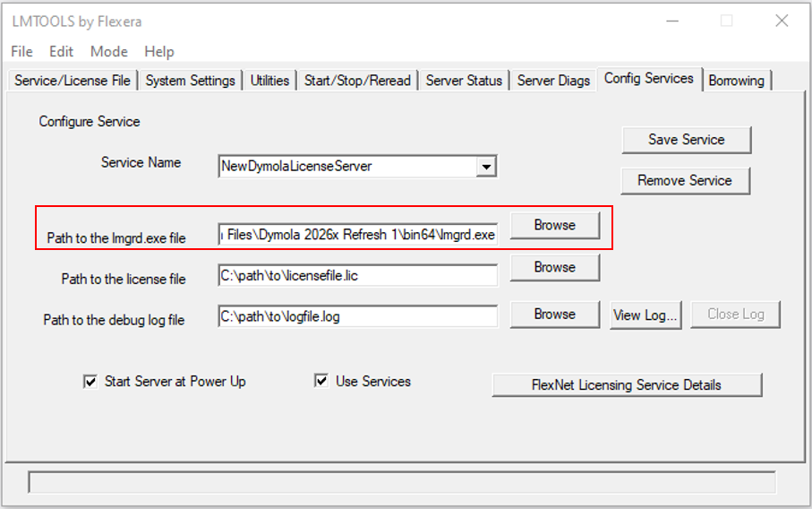812x509 pixels.
Task: Switch to the System Settings tab
Action: 190,81
